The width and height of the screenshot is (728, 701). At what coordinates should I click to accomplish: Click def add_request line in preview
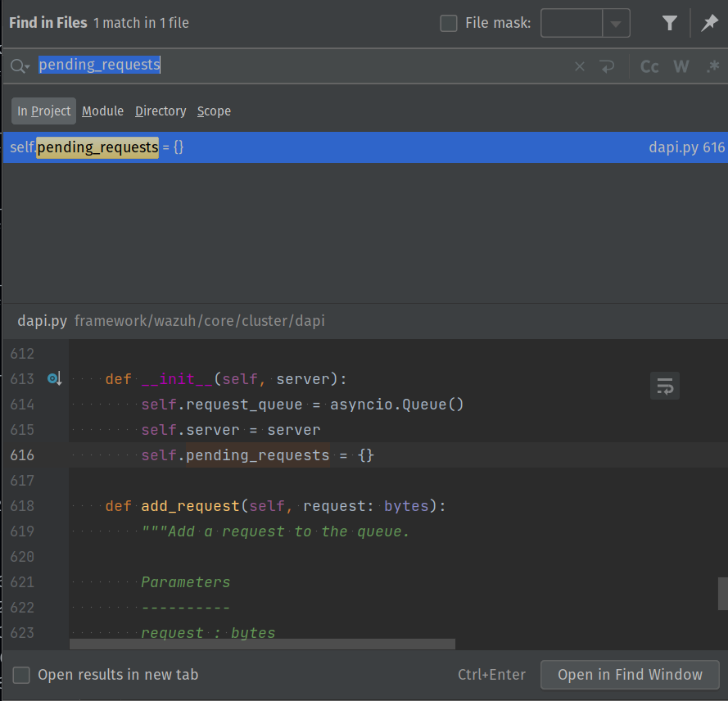275,506
